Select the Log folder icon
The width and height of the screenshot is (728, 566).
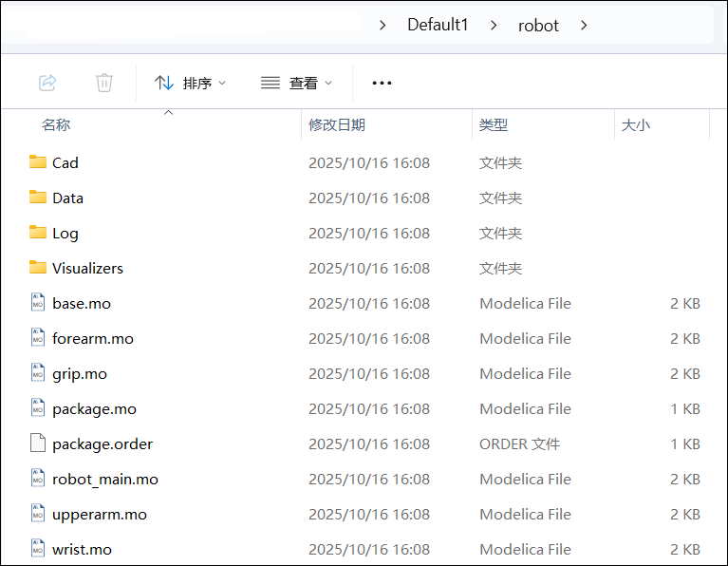(38, 232)
